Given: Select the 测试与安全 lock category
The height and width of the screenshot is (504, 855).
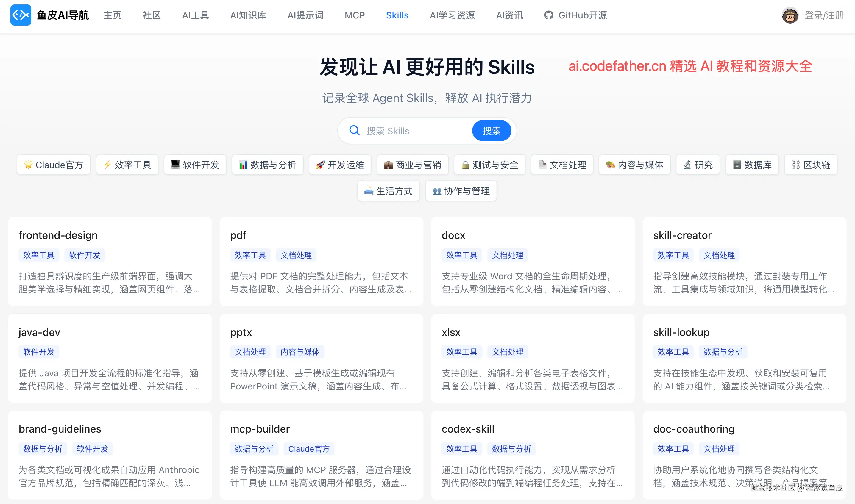Looking at the screenshot, I should pyautogui.click(x=489, y=165).
